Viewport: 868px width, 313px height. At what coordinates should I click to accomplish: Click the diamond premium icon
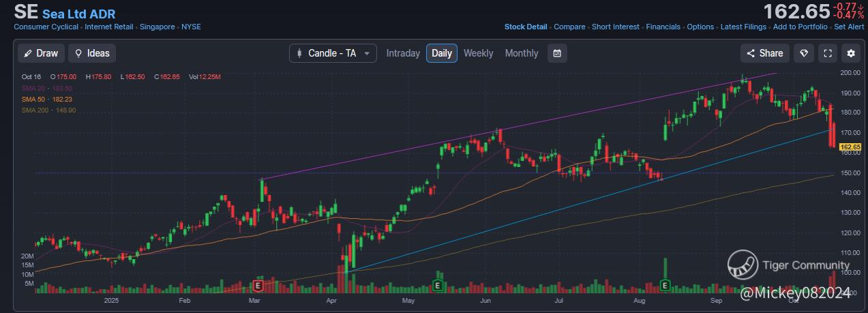point(804,53)
